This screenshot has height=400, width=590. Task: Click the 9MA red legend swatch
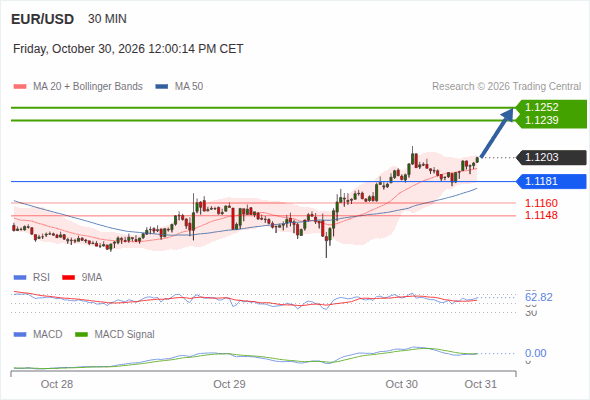pos(68,278)
